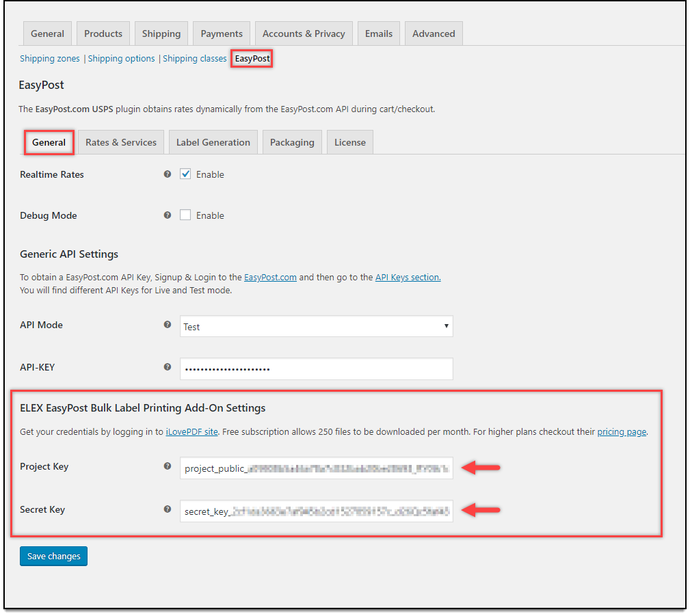Enable the Debug Mode checkbox
690x616 pixels.
tap(185, 215)
